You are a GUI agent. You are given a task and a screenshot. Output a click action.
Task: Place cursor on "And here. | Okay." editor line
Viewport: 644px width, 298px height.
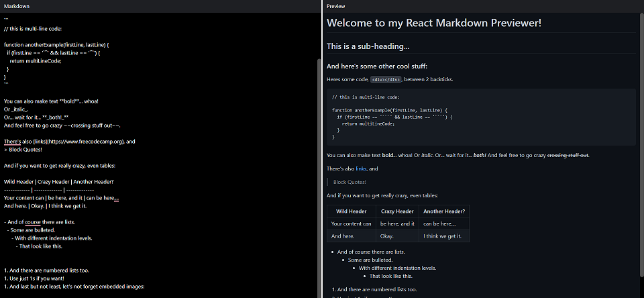(x=45, y=206)
